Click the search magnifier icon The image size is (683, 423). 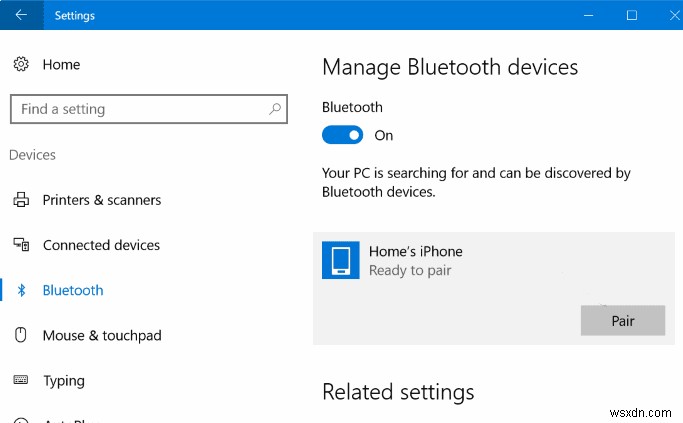point(275,109)
